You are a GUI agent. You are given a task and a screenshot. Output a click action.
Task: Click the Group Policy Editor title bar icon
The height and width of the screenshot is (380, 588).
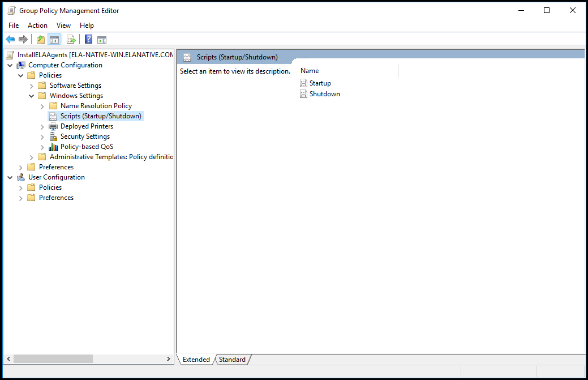pyautogui.click(x=12, y=11)
